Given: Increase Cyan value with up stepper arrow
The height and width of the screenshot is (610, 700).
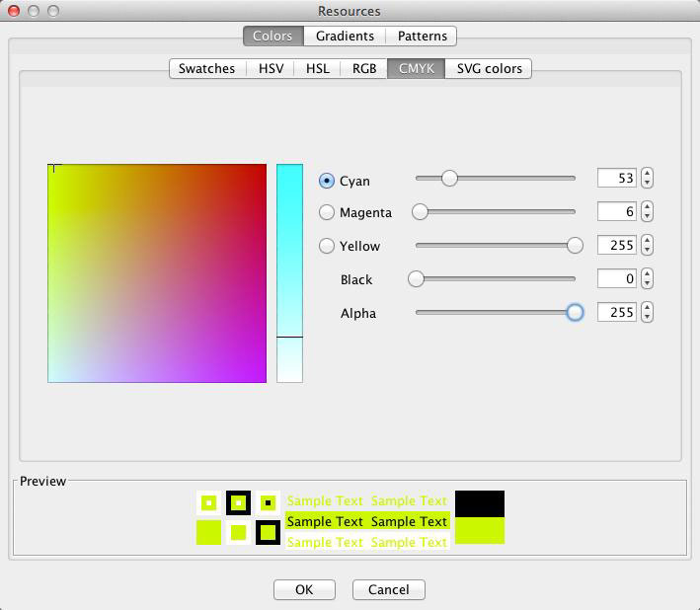Looking at the screenshot, I should (647, 173).
